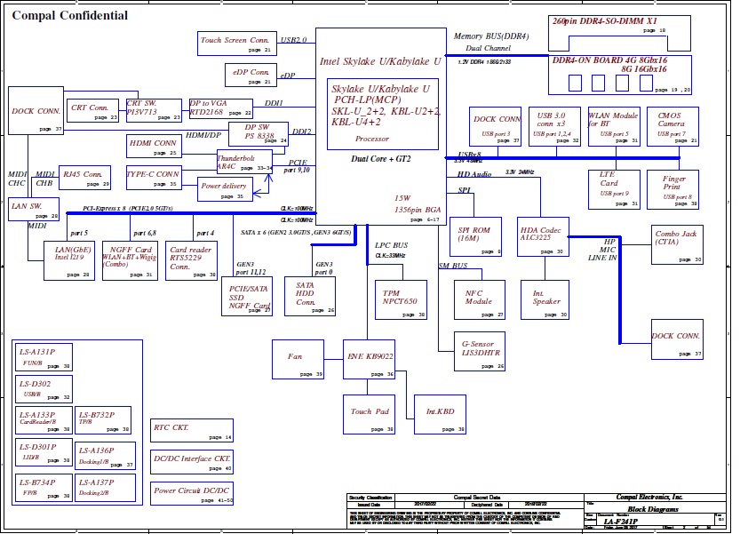Click the CMOS Camera block

[x=672, y=126]
